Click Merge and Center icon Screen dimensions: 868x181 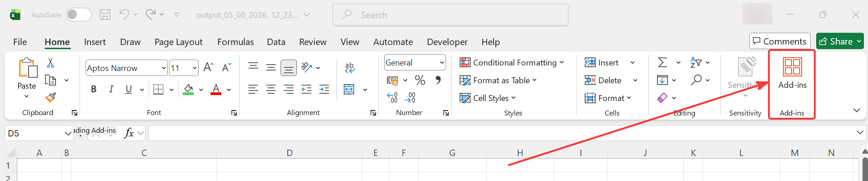[x=349, y=90]
